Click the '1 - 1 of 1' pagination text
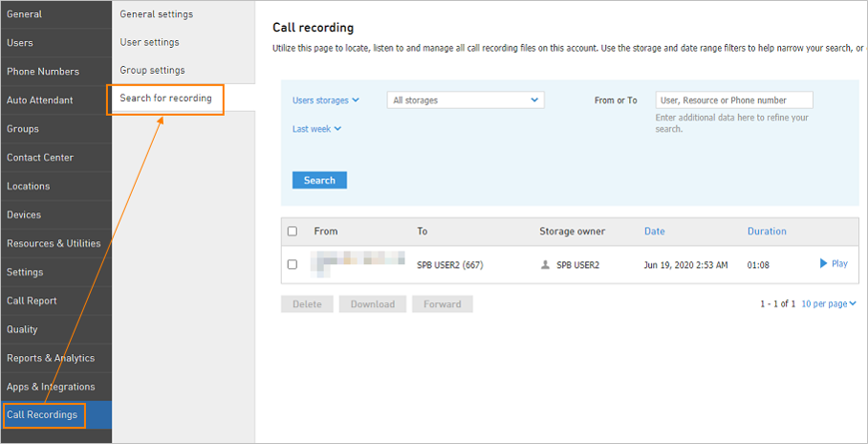This screenshot has width=868, height=444. pyautogui.click(x=778, y=303)
